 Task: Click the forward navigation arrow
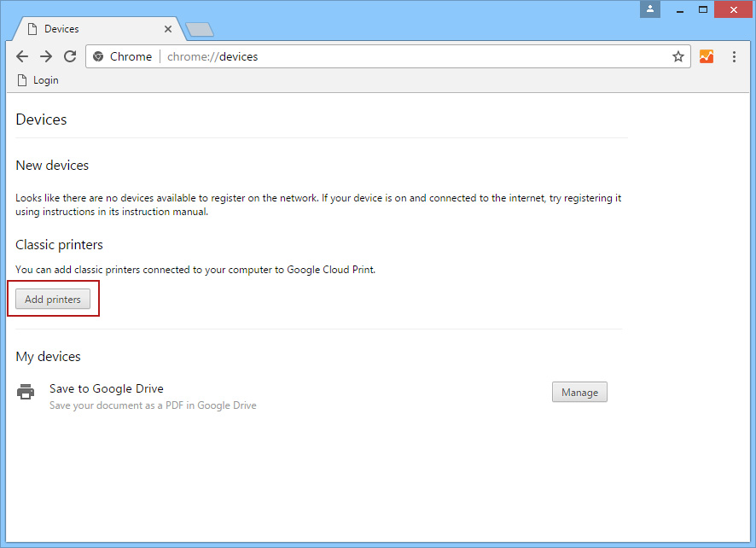(x=46, y=56)
